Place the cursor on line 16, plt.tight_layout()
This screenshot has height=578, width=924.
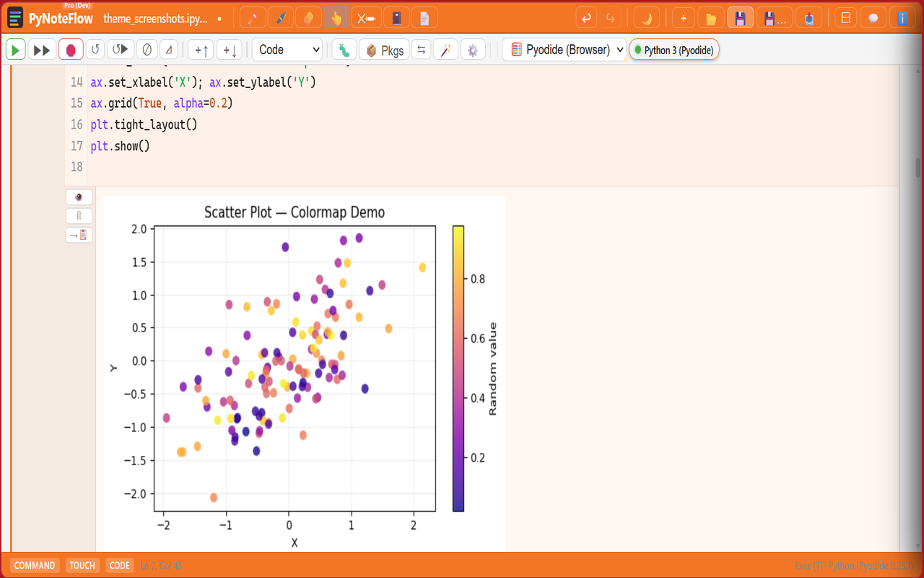(144, 125)
